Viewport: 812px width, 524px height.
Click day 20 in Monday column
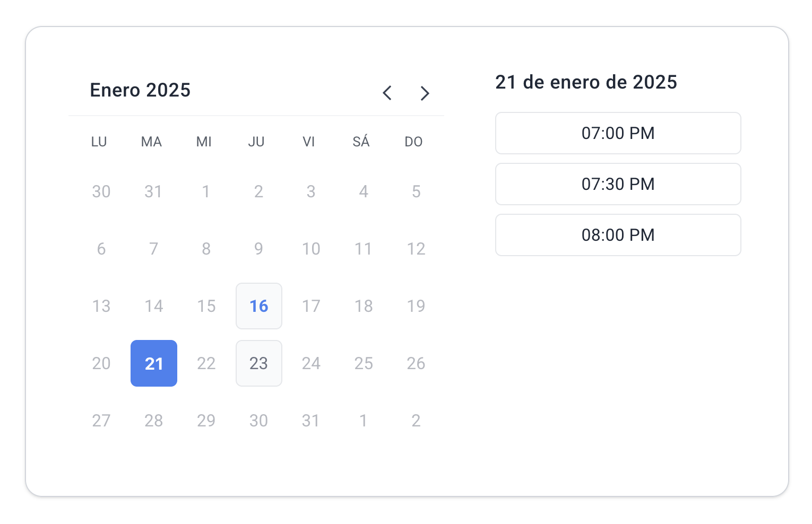[x=101, y=363]
